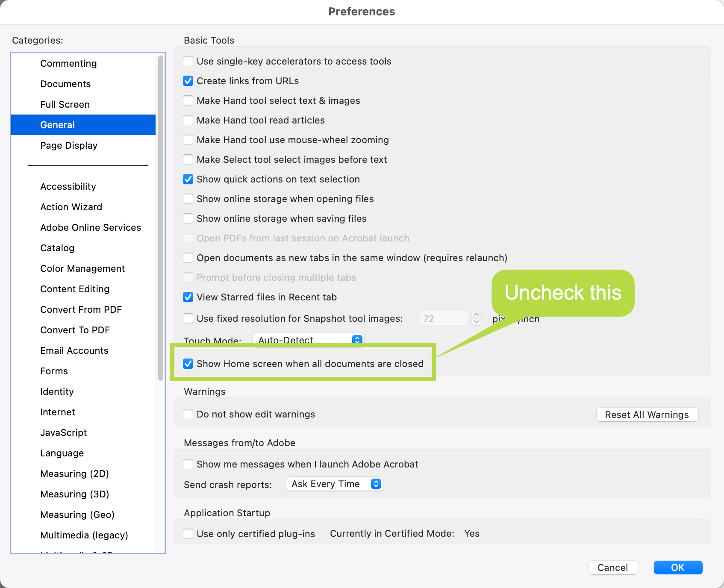The image size is (724, 588).
Task: Disable Create links from URLs
Action: [188, 81]
